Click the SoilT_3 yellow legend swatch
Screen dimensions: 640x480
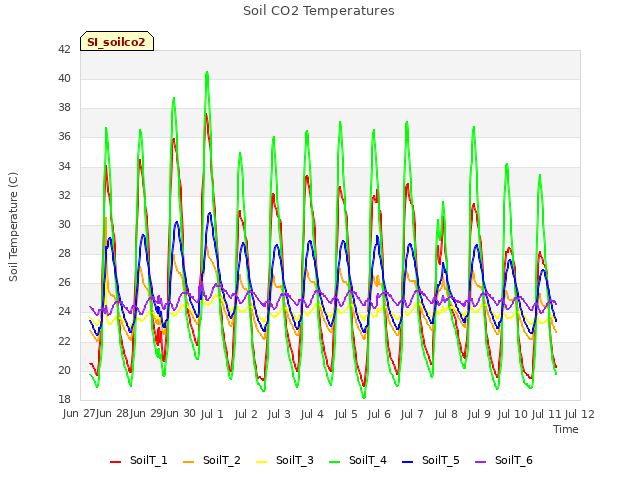[x=262, y=461]
